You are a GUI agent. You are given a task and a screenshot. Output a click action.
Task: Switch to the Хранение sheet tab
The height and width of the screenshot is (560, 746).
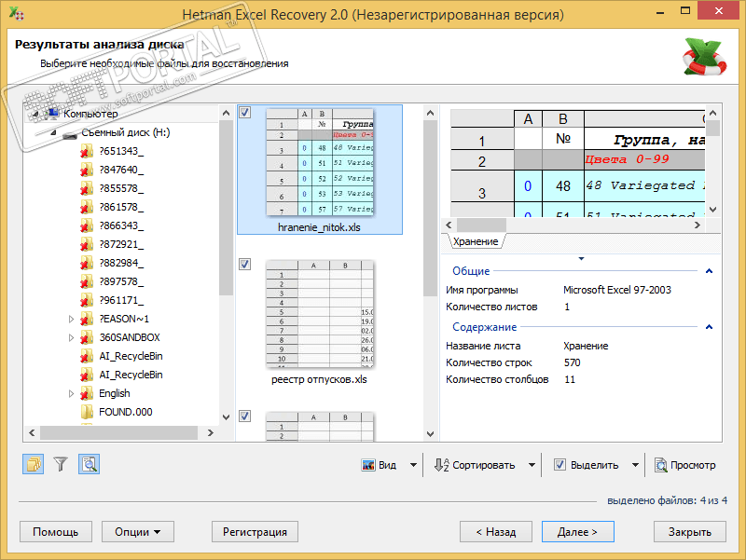[476, 241]
